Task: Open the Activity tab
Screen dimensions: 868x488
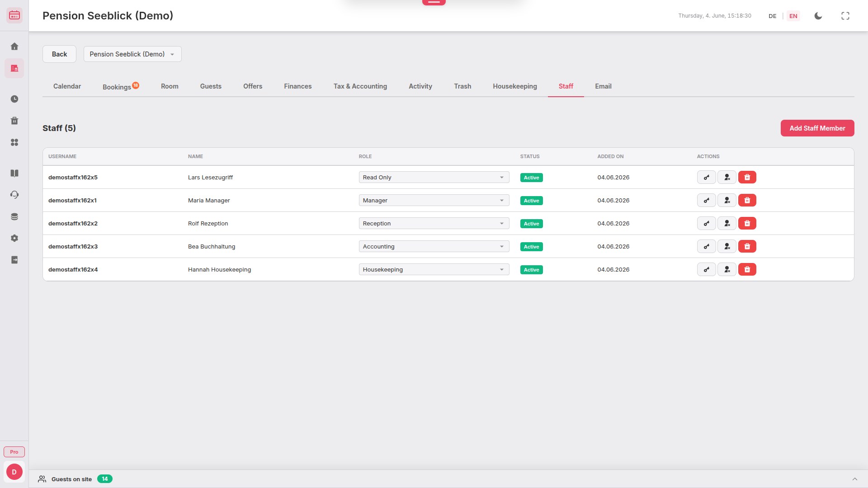Action: [420, 86]
